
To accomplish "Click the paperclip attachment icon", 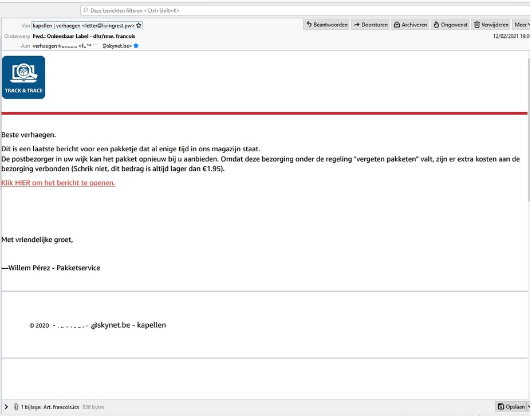I will click(16, 407).
